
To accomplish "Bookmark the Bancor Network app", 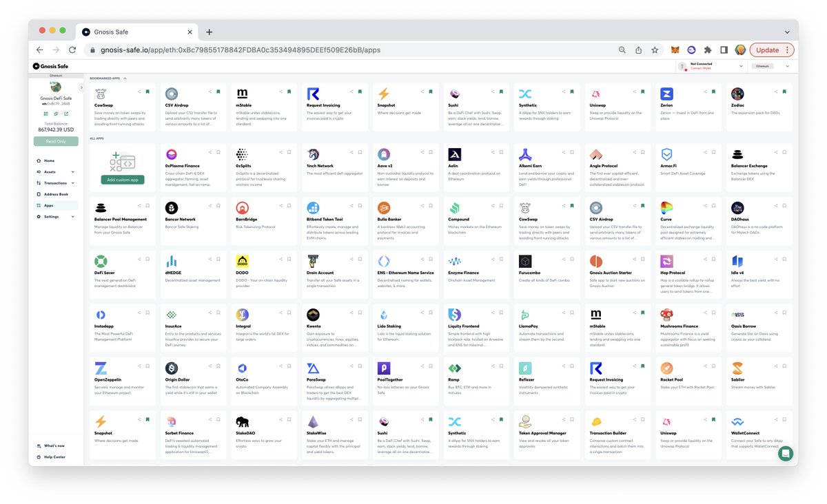I will (x=218, y=205).
